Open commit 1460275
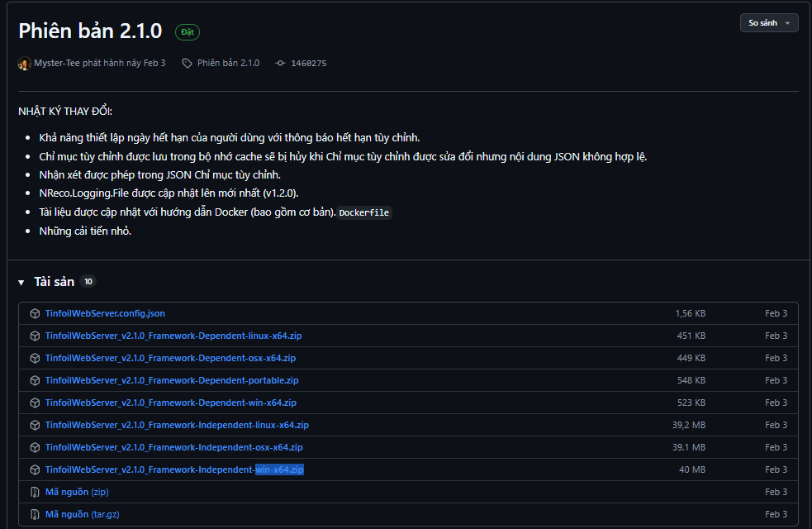Screen dimensions: 812x529 (308, 64)
